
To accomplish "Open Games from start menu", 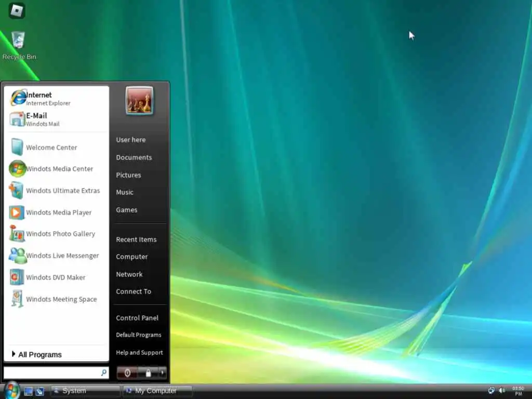I will [x=127, y=210].
